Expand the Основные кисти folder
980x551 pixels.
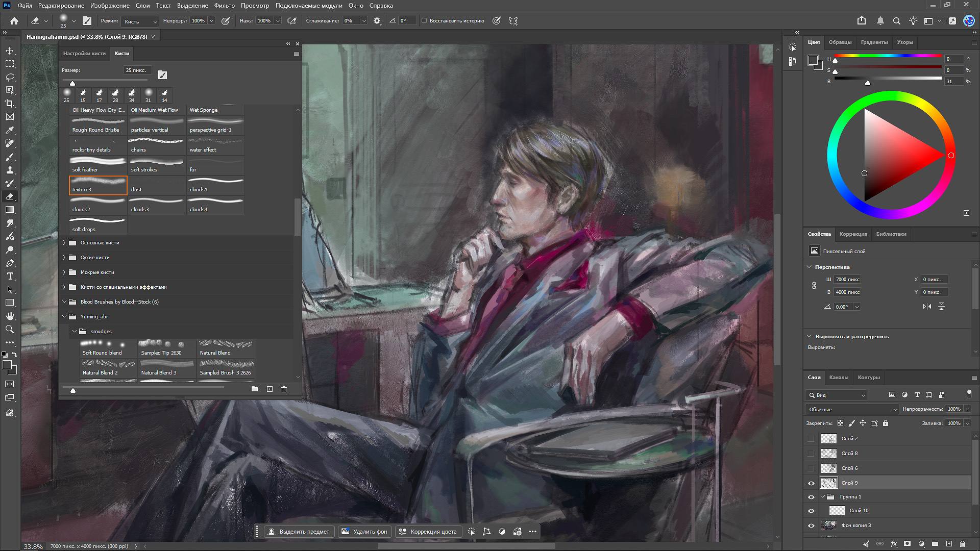[x=64, y=243]
